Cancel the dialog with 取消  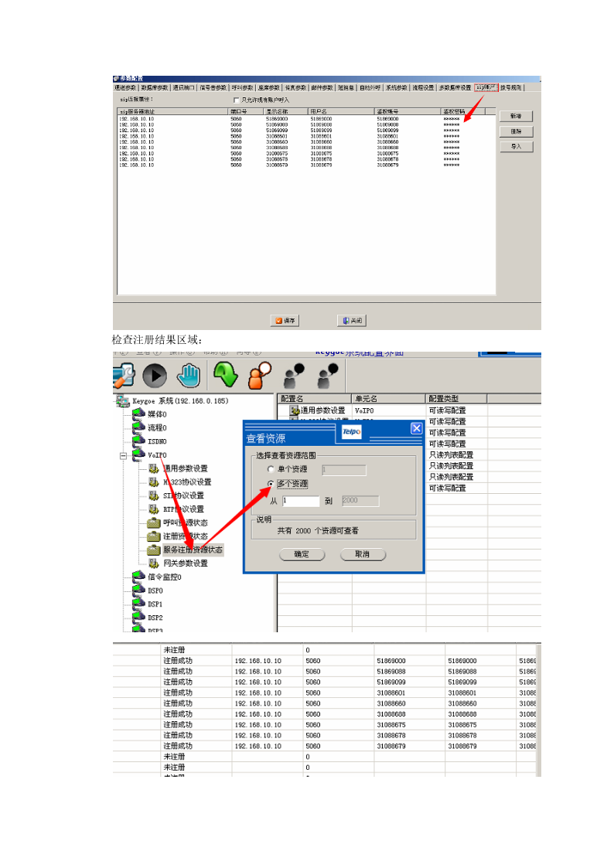tap(363, 554)
